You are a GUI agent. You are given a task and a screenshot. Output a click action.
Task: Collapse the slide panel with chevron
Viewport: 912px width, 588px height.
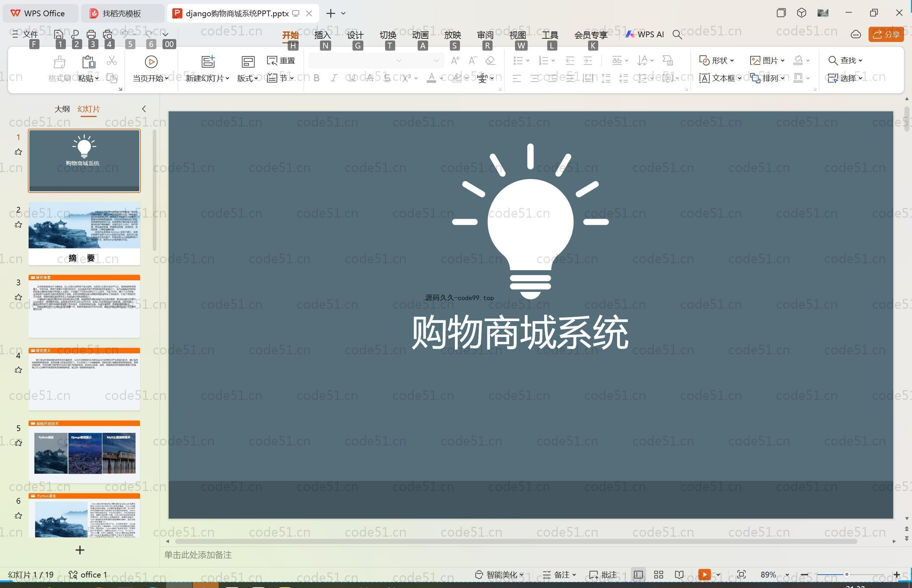click(x=144, y=109)
